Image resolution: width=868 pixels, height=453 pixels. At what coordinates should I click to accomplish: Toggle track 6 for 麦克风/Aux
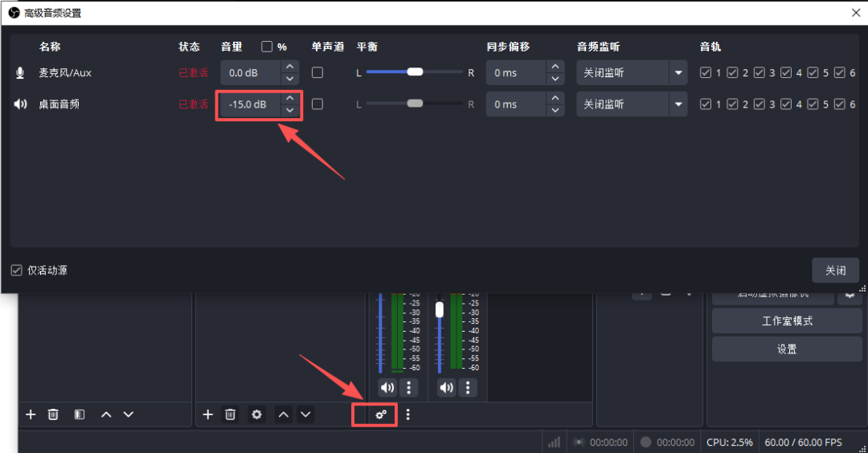click(x=840, y=72)
